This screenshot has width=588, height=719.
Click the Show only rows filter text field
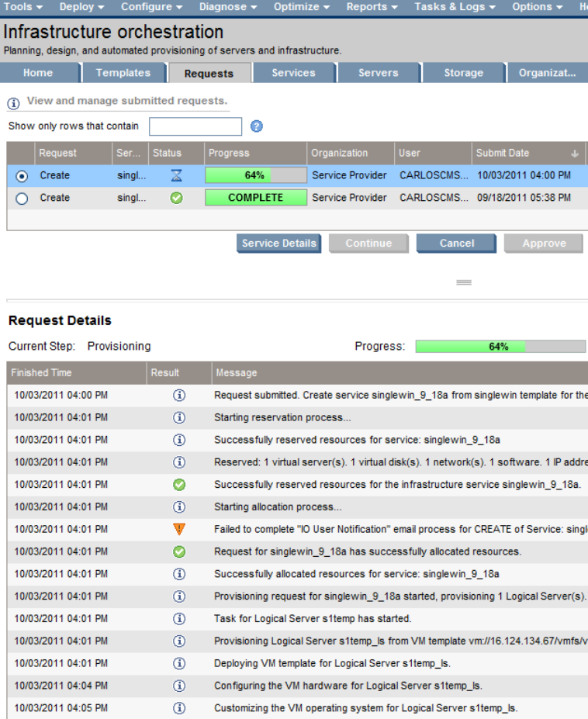(x=195, y=126)
